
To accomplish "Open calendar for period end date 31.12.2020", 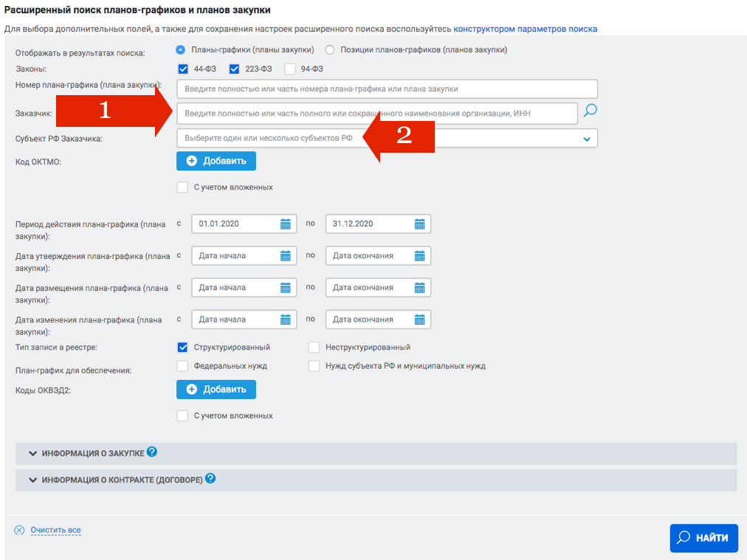I will 419,224.
